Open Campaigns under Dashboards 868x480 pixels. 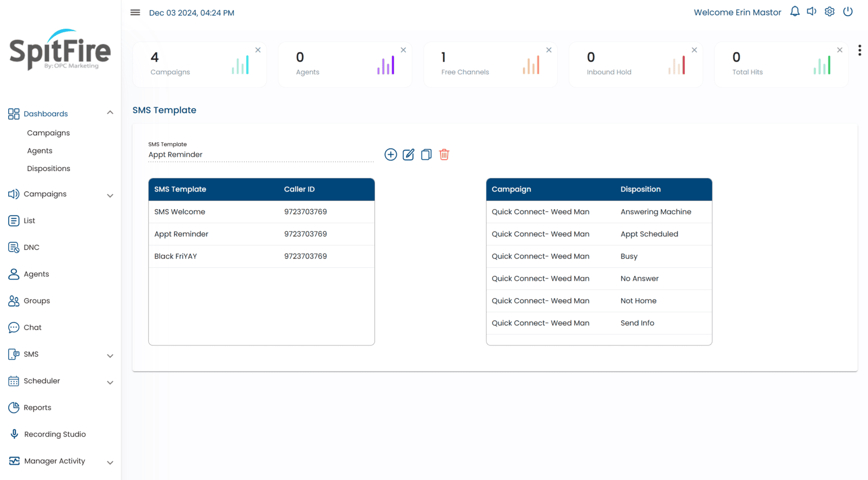[48, 133]
